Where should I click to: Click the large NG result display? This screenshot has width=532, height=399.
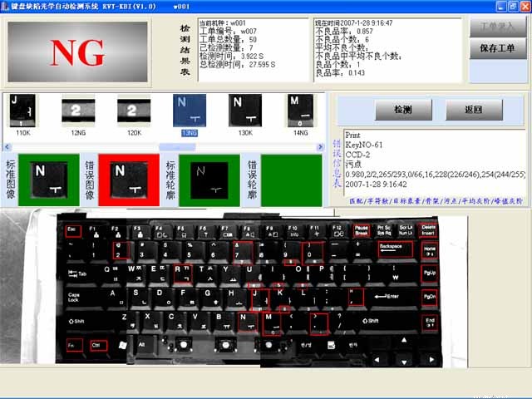(x=77, y=52)
